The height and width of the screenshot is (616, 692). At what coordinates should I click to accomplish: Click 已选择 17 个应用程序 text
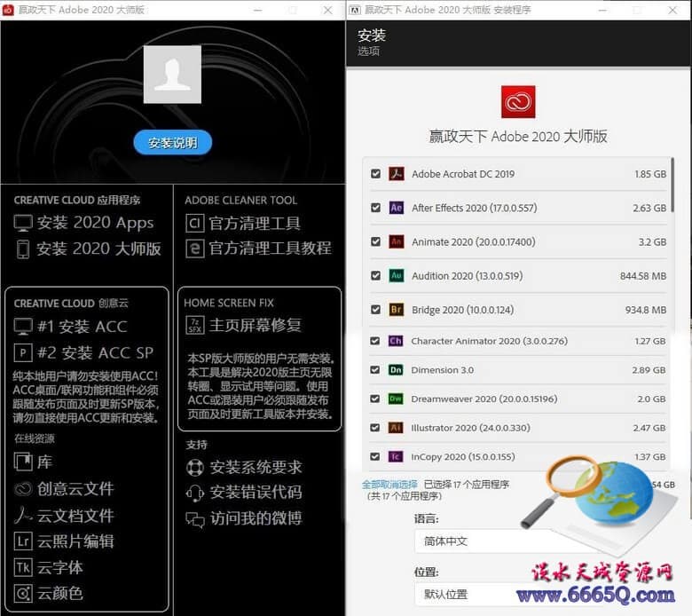coord(467,485)
